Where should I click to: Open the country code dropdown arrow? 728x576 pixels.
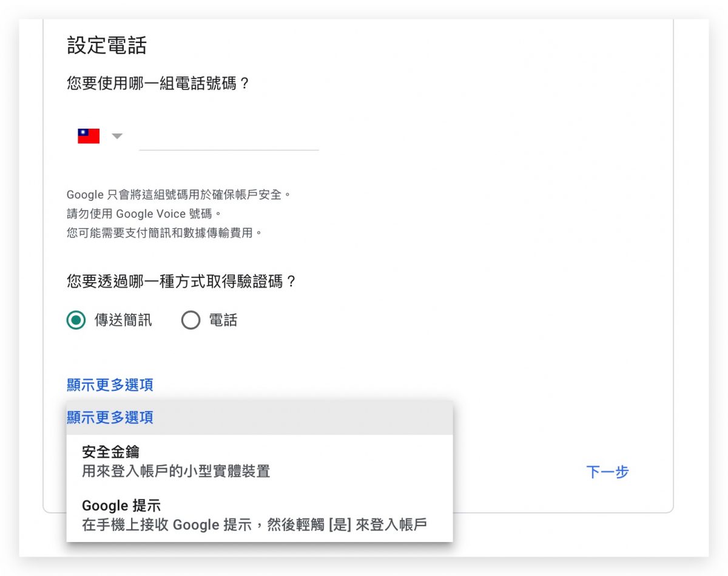(x=117, y=136)
